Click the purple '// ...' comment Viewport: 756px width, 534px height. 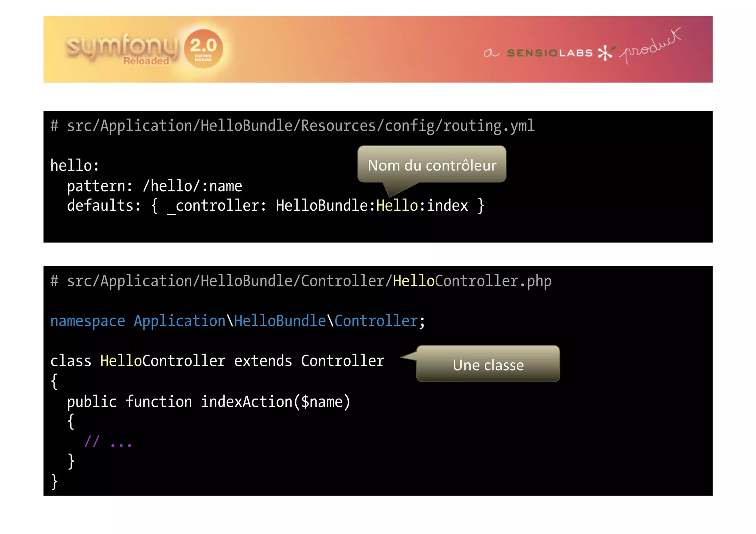click(108, 442)
